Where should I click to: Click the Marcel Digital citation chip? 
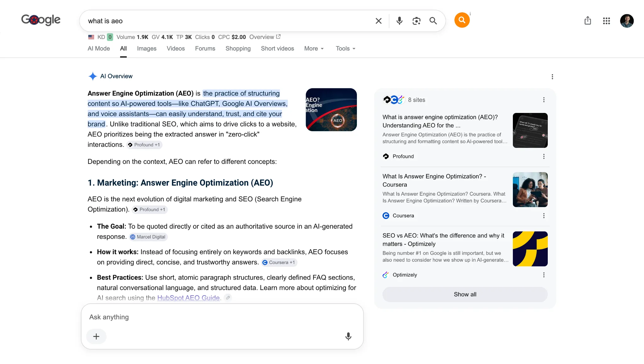pos(148,237)
